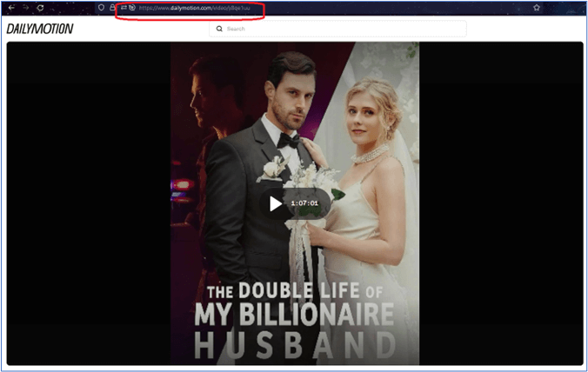The width and height of the screenshot is (588, 372).
Task: Click the 1:07:01 duration label
Action: click(304, 203)
